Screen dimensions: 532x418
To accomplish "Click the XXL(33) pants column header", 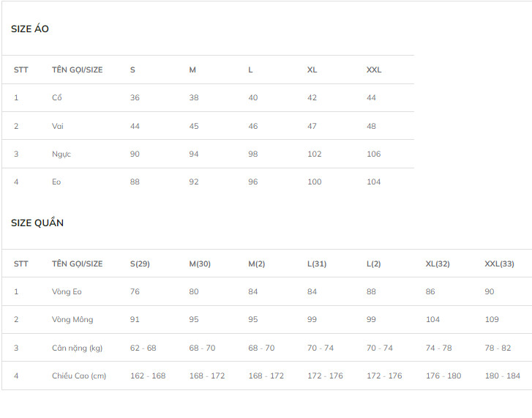I will [x=499, y=264].
